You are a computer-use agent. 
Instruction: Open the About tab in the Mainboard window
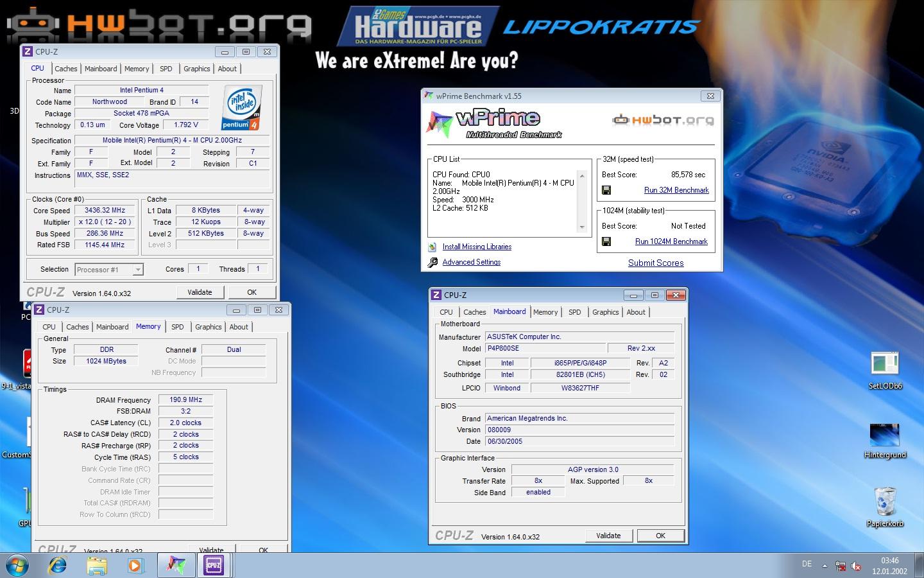636,312
